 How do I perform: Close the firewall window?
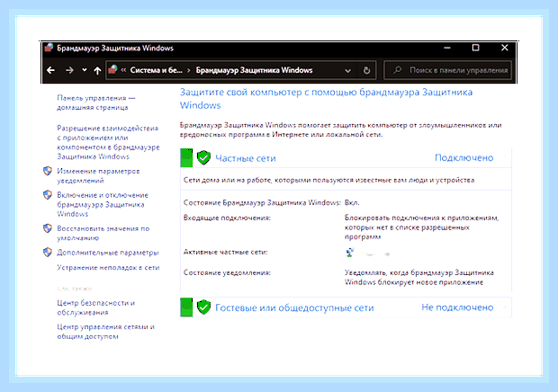[x=505, y=48]
